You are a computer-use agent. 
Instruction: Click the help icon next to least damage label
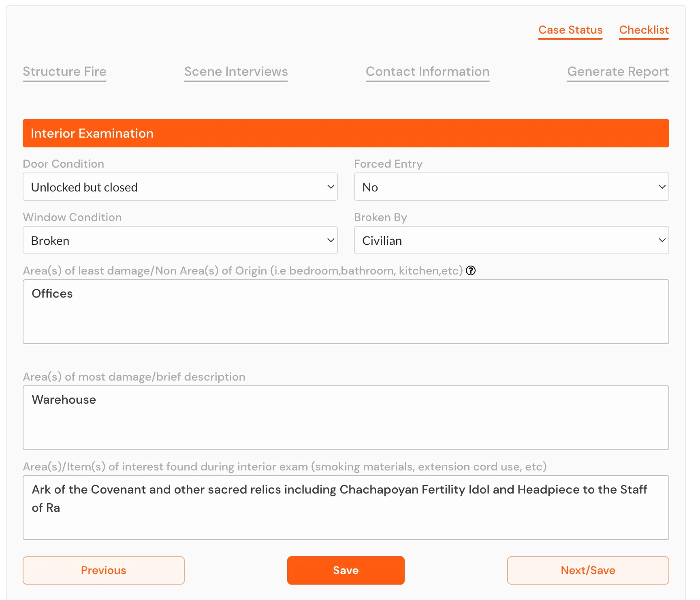[x=471, y=271]
